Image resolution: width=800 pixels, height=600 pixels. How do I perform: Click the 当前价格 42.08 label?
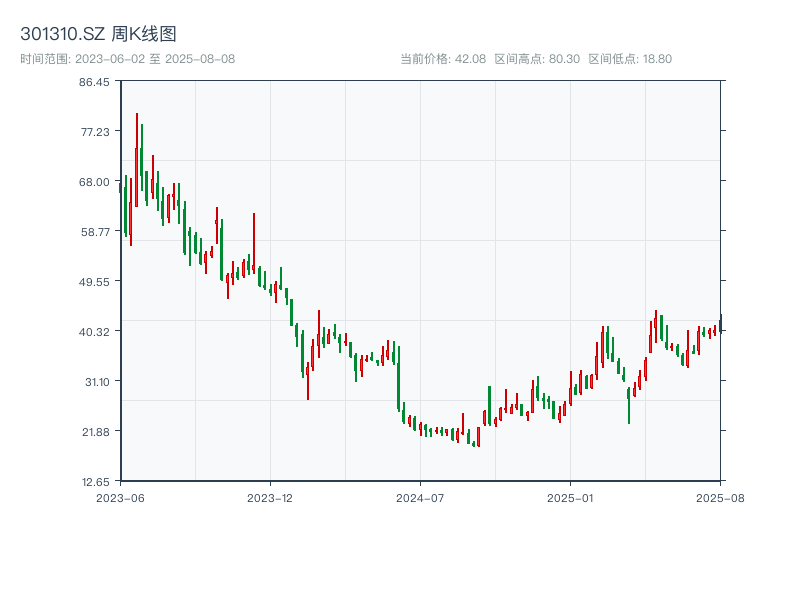click(443, 59)
